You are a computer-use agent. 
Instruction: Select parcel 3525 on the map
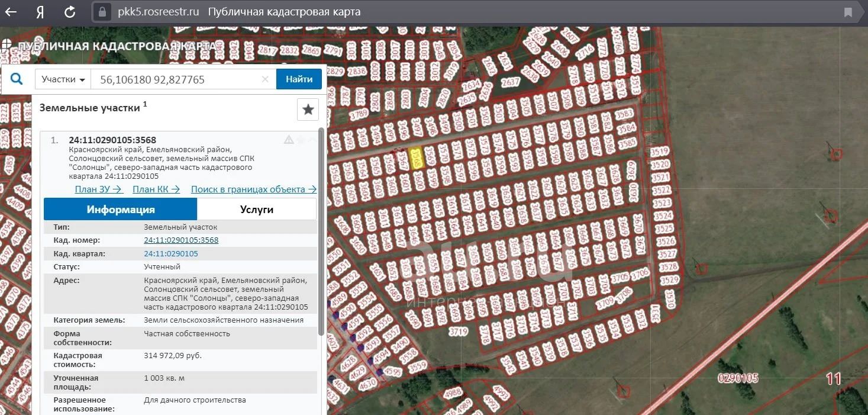click(x=666, y=229)
